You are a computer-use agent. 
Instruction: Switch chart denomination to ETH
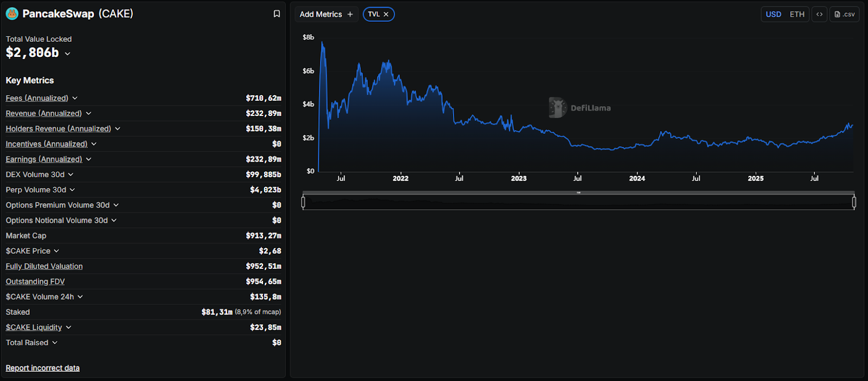[797, 14]
